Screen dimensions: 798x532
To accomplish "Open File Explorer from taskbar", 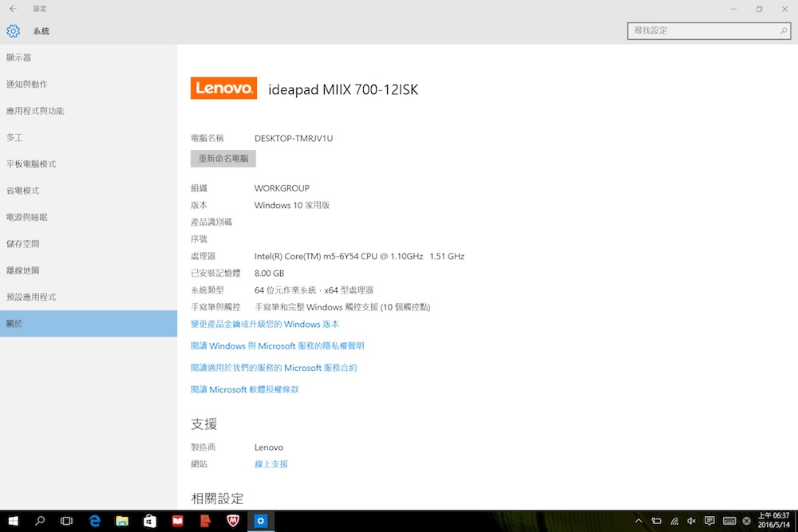I will tap(122, 521).
